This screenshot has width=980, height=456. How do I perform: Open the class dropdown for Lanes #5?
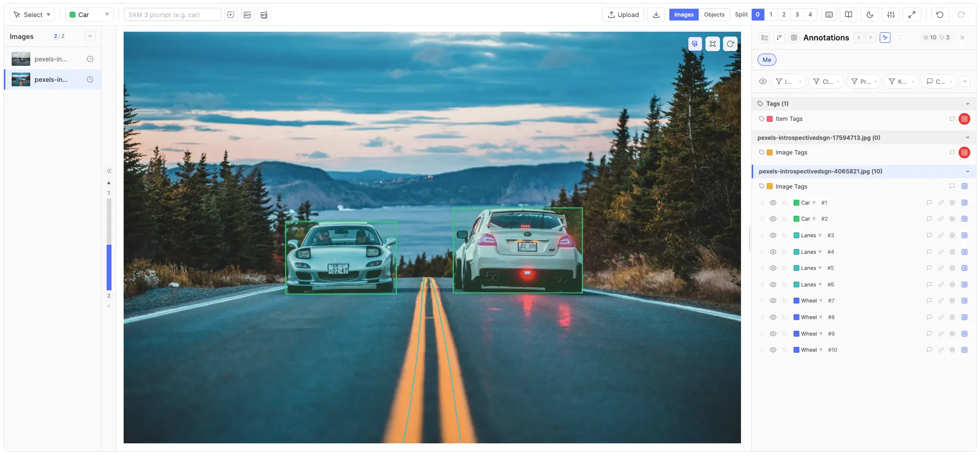819,268
